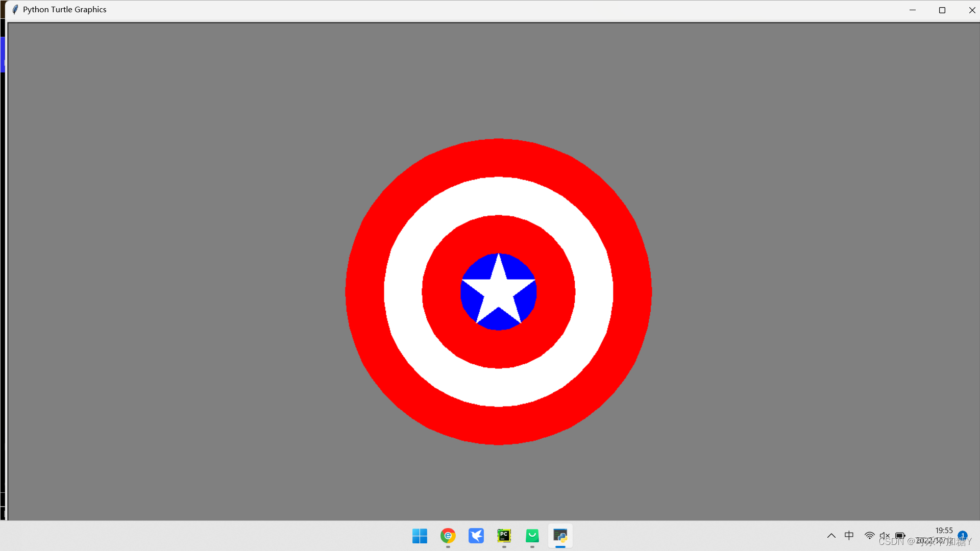The height and width of the screenshot is (551, 980).
Task: Minimize the Python Turtle Graphics window
Action: [913, 10]
